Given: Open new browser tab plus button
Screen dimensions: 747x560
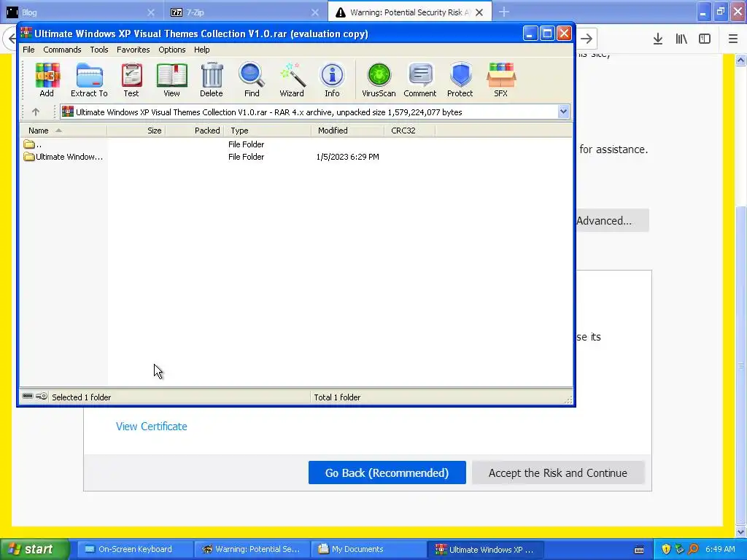Looking at the screenshot, I should point(504,12).
